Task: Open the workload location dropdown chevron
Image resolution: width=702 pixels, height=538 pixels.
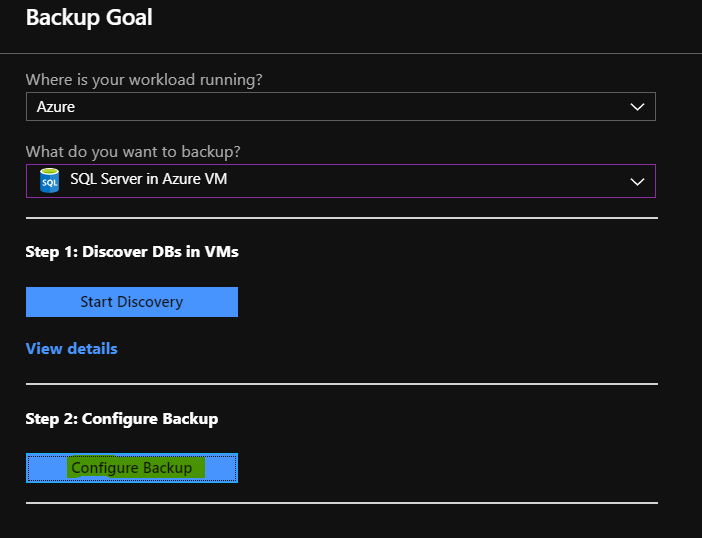Action: click(637, 107)
